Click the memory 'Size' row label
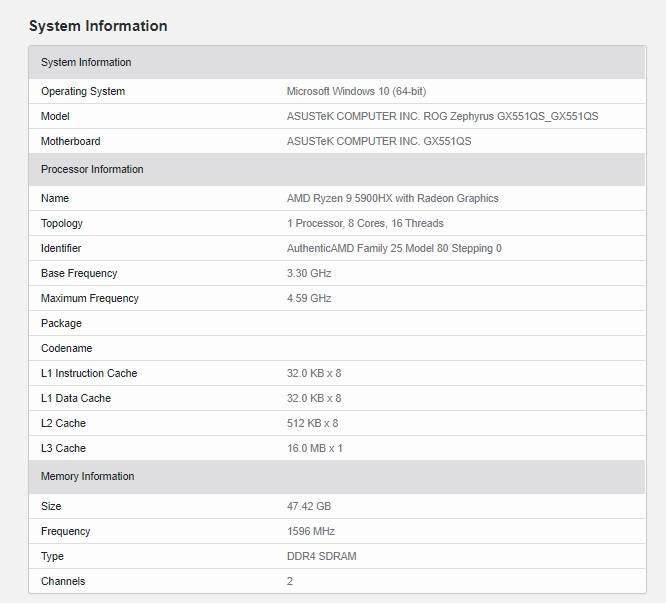Viewport: 666px width, 603px height. [x=51, y=507]
